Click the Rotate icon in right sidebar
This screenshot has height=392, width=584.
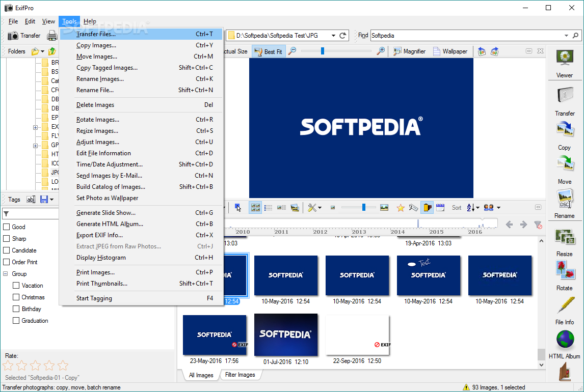coord(565,270)
